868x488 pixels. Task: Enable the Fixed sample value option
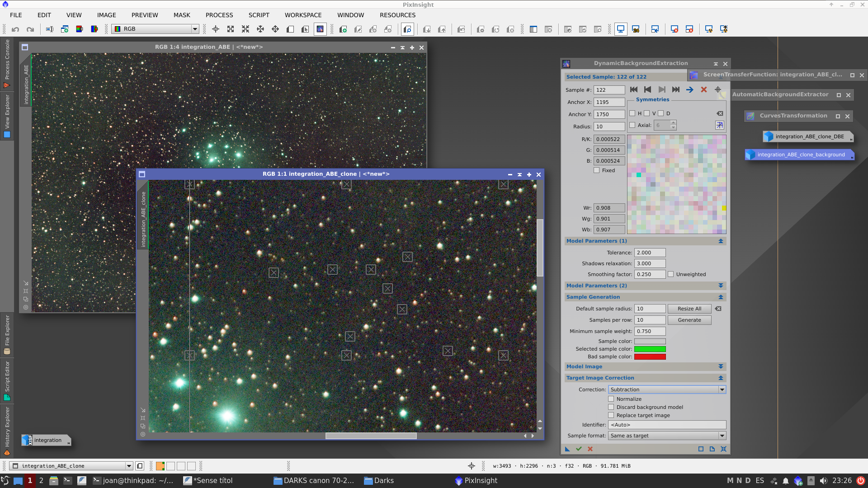point(597,170)
